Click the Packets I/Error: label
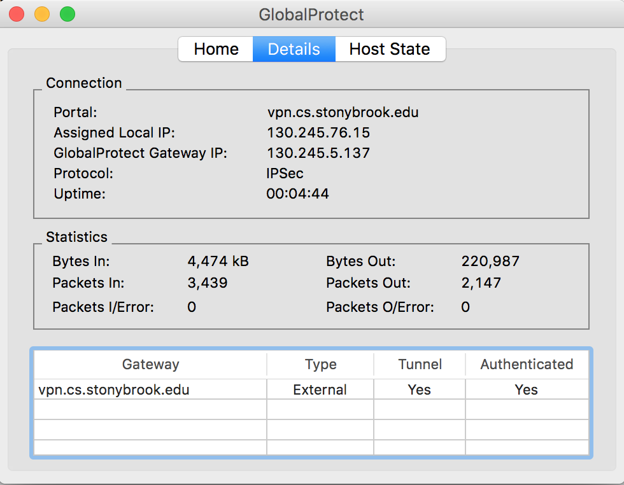Viewport: 624px width, 485px height. (103, 307)
